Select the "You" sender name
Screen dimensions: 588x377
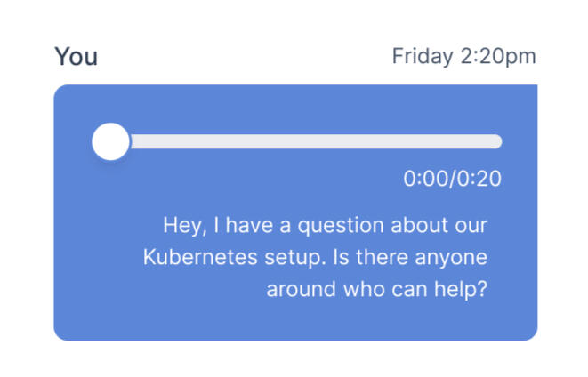76,57
